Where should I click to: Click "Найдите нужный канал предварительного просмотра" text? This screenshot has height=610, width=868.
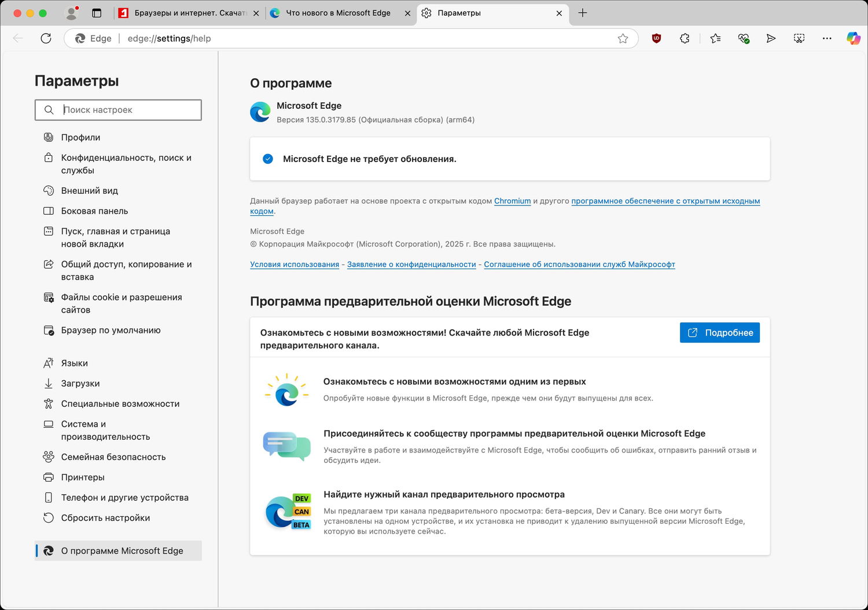444,495
